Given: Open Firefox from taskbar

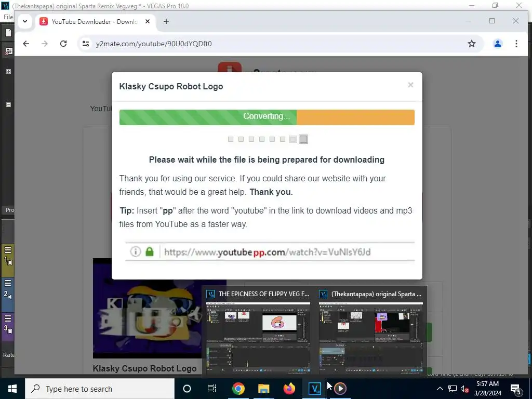Looking at the screenshot, I should click(289, 389).
